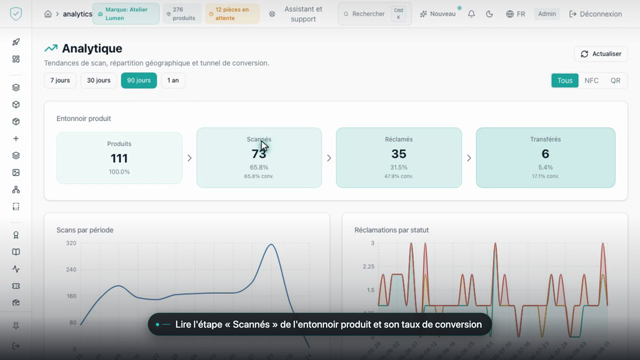Open the FR language selector

pyautogui.click(x=516, y=14)
